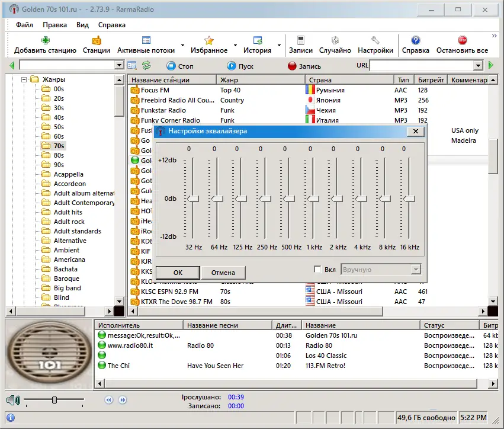Enable equalizer with the Вкл checkbox
Viewport: 504px width, 429px height.
click(318, 270)
